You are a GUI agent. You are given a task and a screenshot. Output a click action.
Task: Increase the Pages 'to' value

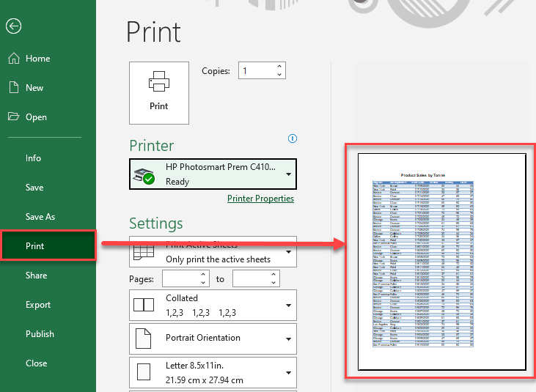274,275
